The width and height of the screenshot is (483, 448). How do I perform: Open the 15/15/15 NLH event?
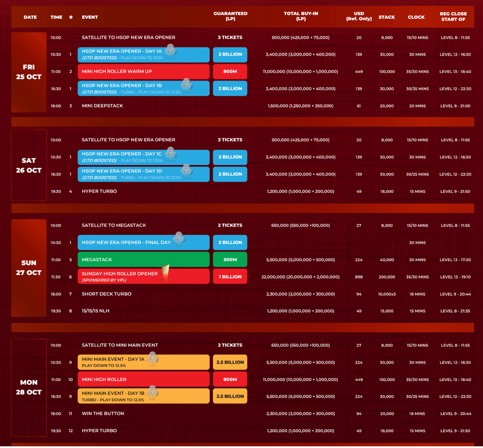[96, 311]
